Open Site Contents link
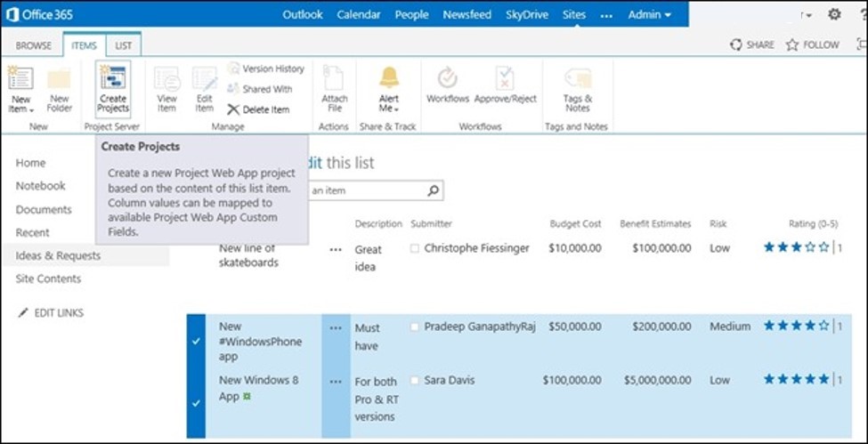The width and height of the screenshot is (868, 444). (x=48, y=279)
